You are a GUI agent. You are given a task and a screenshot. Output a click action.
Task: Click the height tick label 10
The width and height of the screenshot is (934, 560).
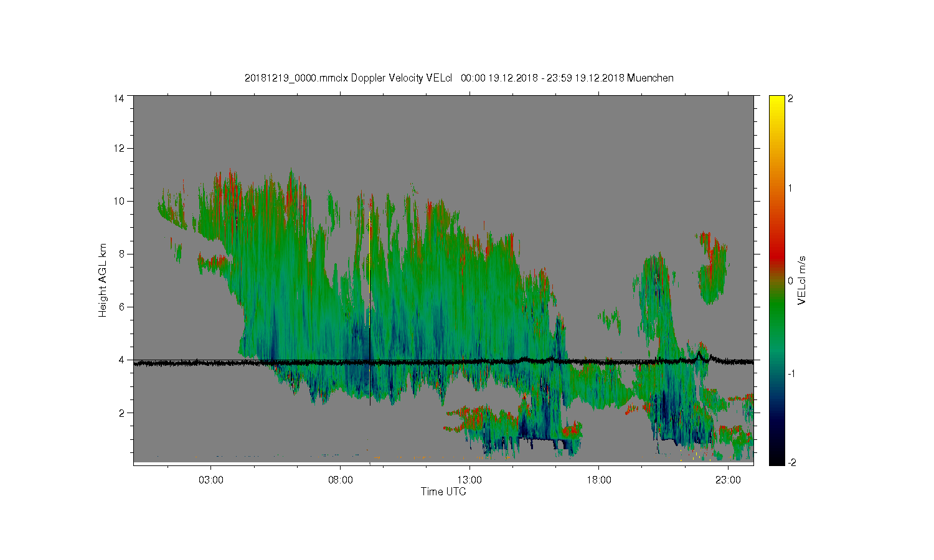(x=119, y=201)
